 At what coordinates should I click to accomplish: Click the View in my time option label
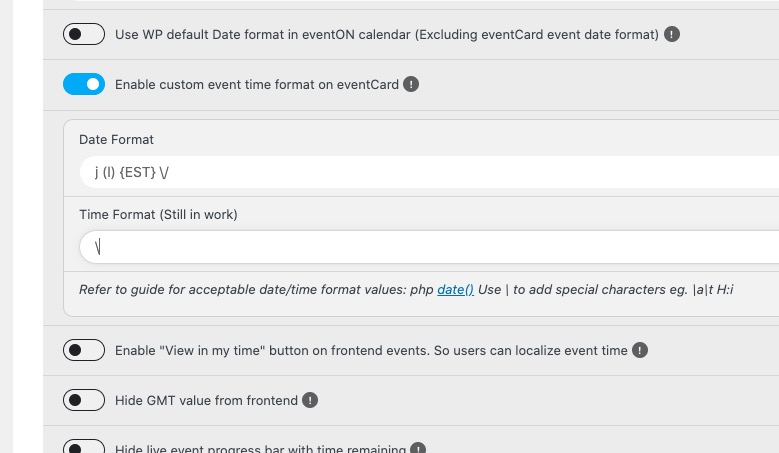[x=371, y=351]
